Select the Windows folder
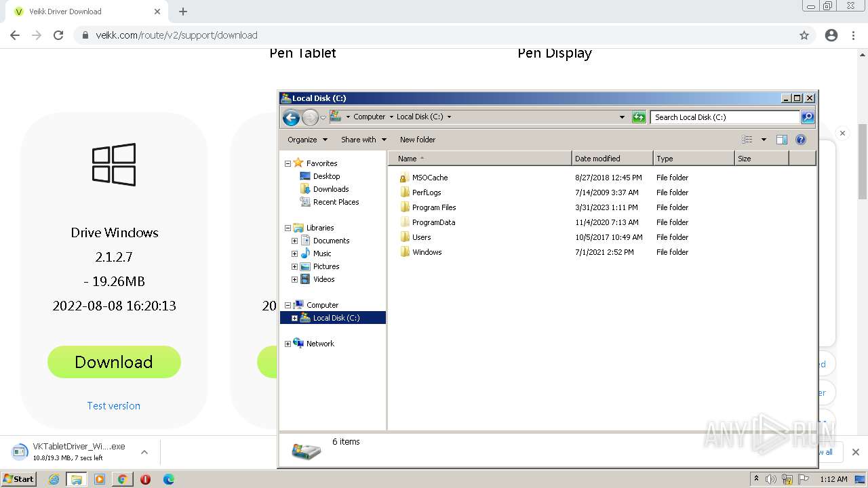 tap(427, 252)
